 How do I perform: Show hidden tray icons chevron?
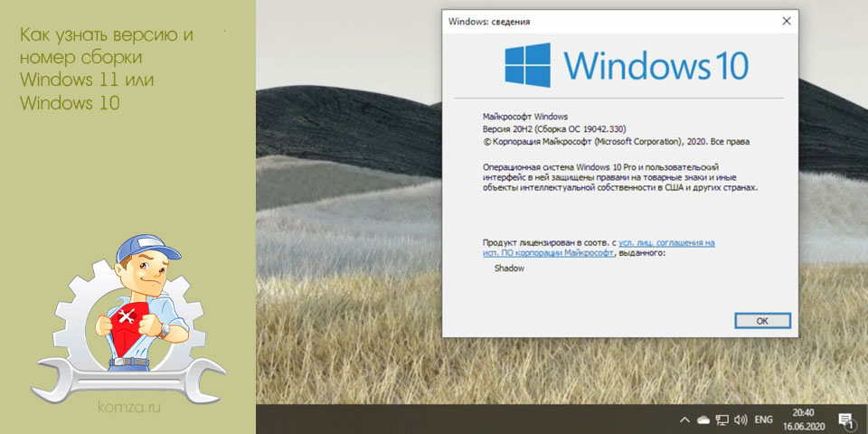click(684, 420)
